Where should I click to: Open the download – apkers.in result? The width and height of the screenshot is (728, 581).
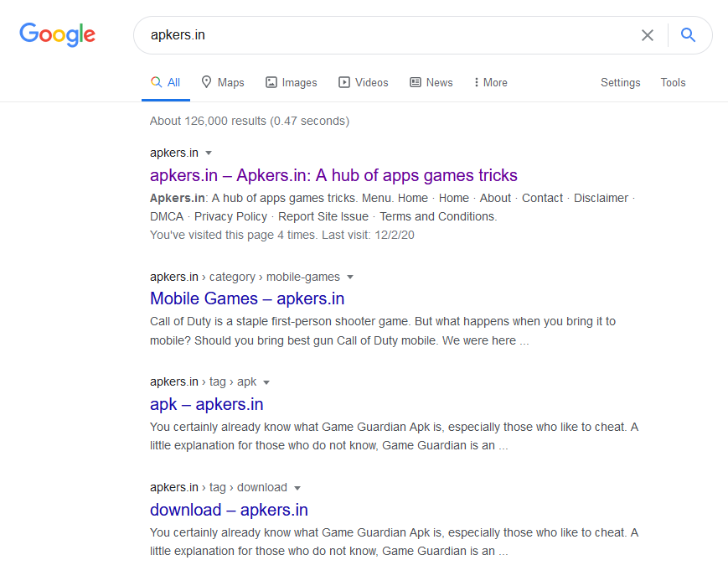click(x=229, y=510)
